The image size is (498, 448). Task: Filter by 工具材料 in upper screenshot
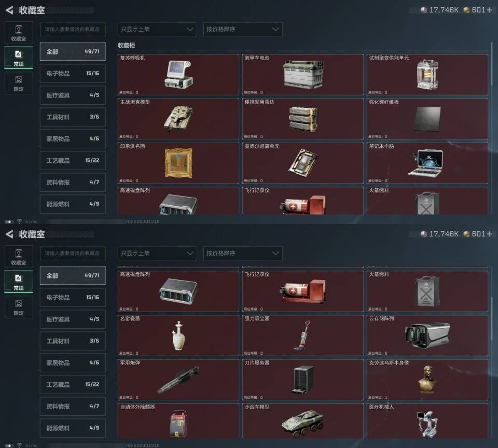click(73, 117)
